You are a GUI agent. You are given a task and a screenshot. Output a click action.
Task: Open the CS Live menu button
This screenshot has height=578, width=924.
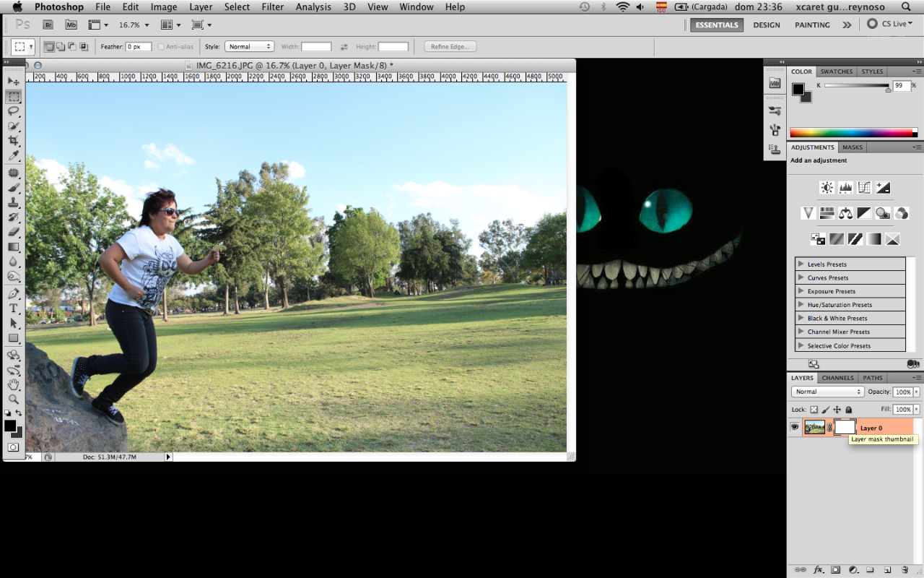tap(890, 24)
